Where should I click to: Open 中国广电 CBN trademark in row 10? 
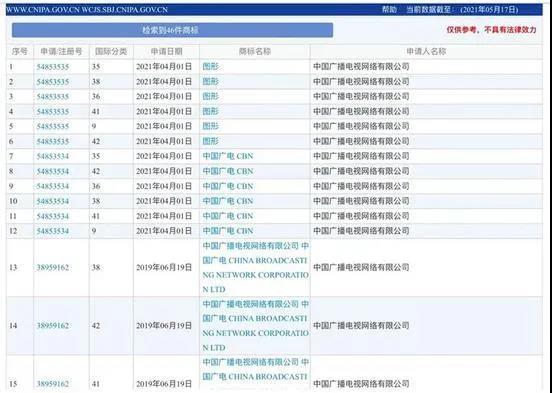coord(228,201)
